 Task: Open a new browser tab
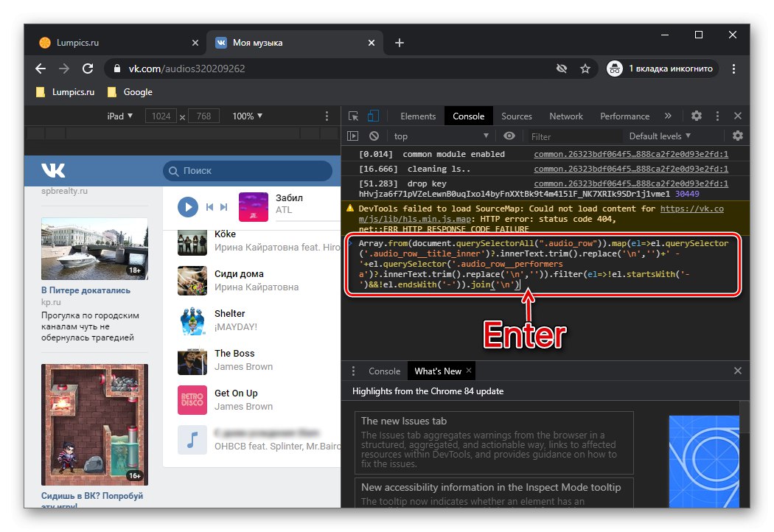pos(400,43)
